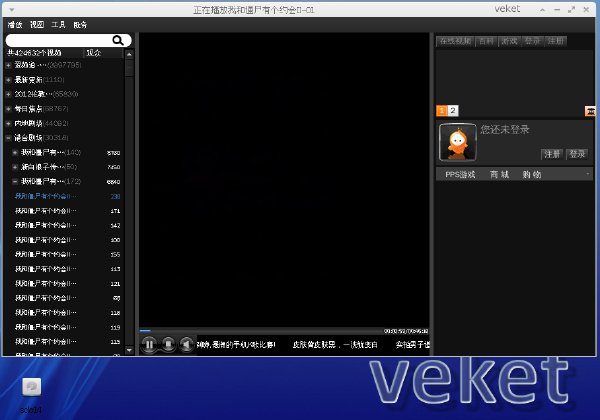Viewport: 600px width, 420px height.
Task: Open the title bar window menu arrow
Action: (x=12, y=10)
